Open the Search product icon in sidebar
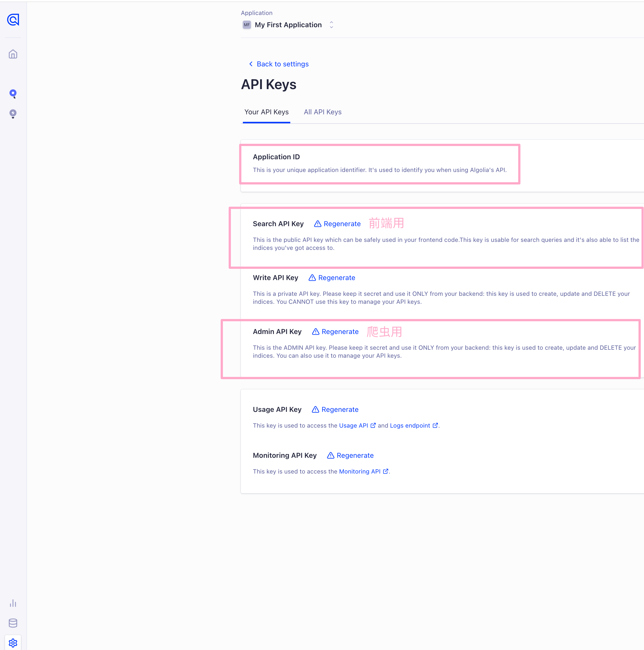This screenshot has height=650, width=644. point(13,94)
